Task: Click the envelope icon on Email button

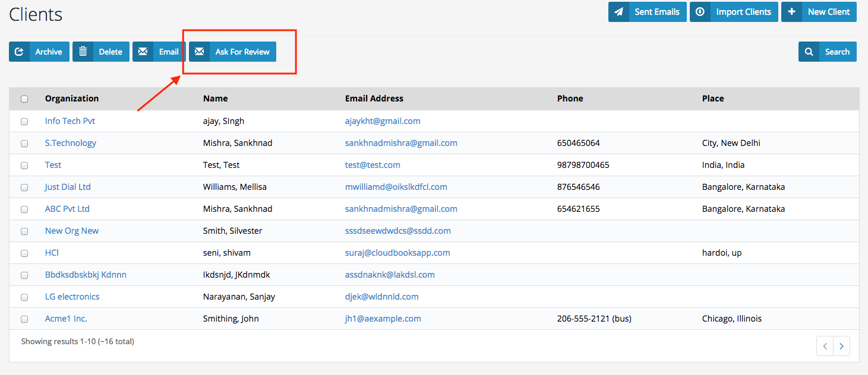Action: coord(143,52)
